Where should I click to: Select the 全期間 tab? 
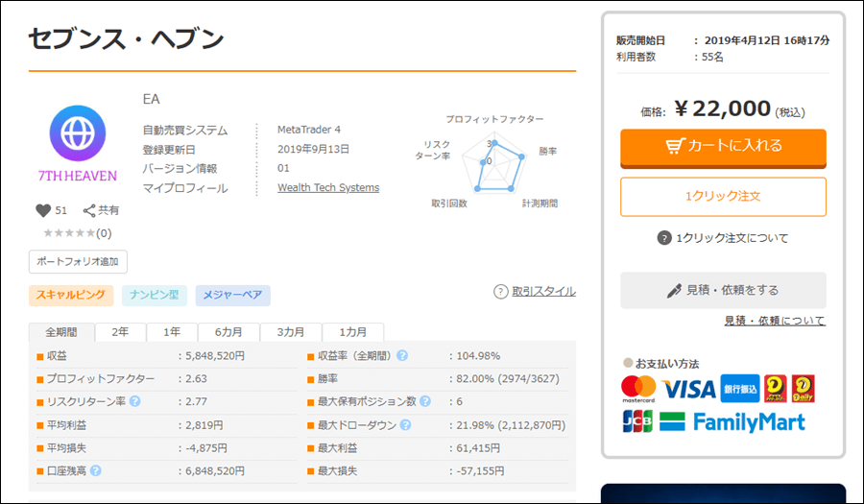click(x=62, y=332)
